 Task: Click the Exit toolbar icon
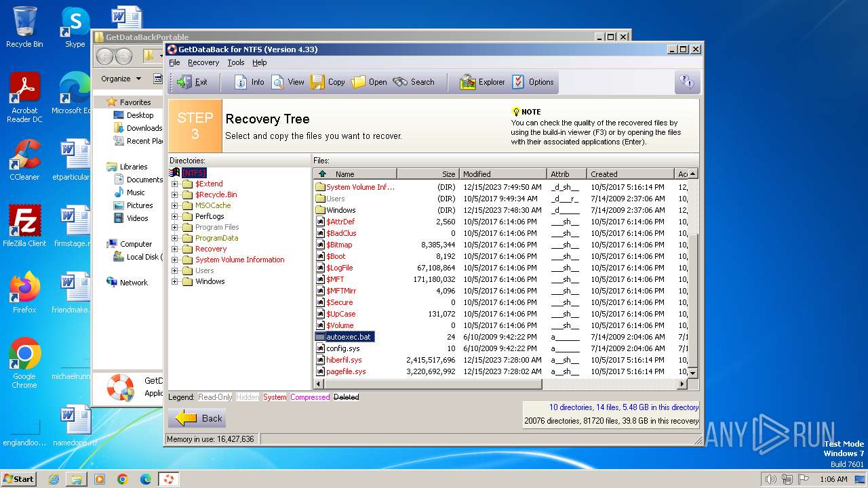coord(192,82)
